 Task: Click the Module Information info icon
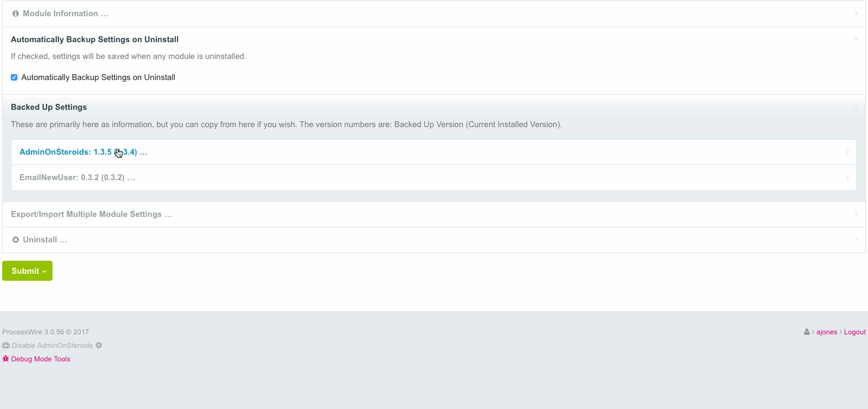[x=16, y=14]
